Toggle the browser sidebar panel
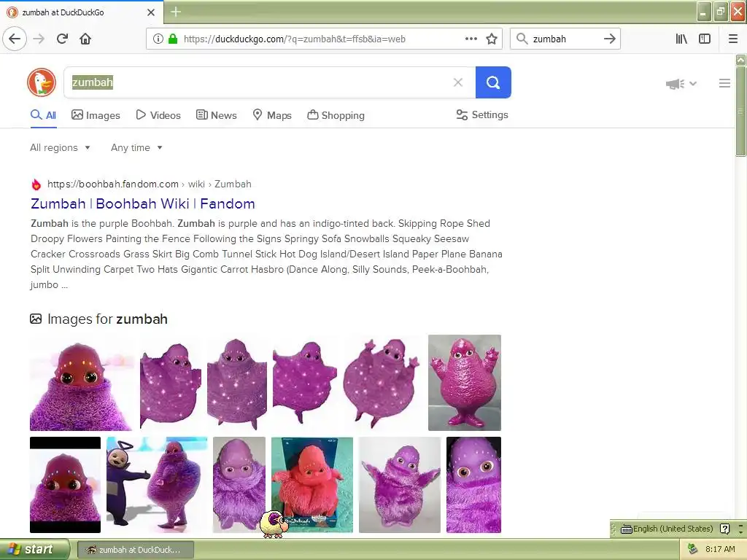The height and width of the screenshot is (560, 747). (705, 39)
